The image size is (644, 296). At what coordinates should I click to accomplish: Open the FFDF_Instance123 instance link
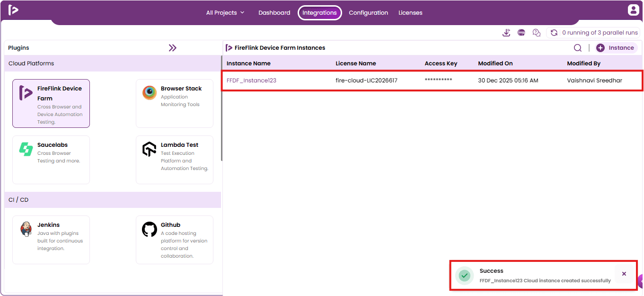tap(251, 81)
